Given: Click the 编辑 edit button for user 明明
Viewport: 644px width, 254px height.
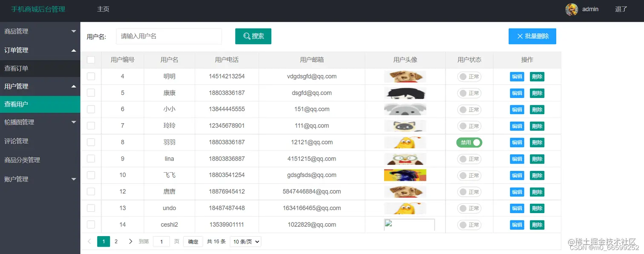Looking at the screenshot, I should (x=517, y=76).
